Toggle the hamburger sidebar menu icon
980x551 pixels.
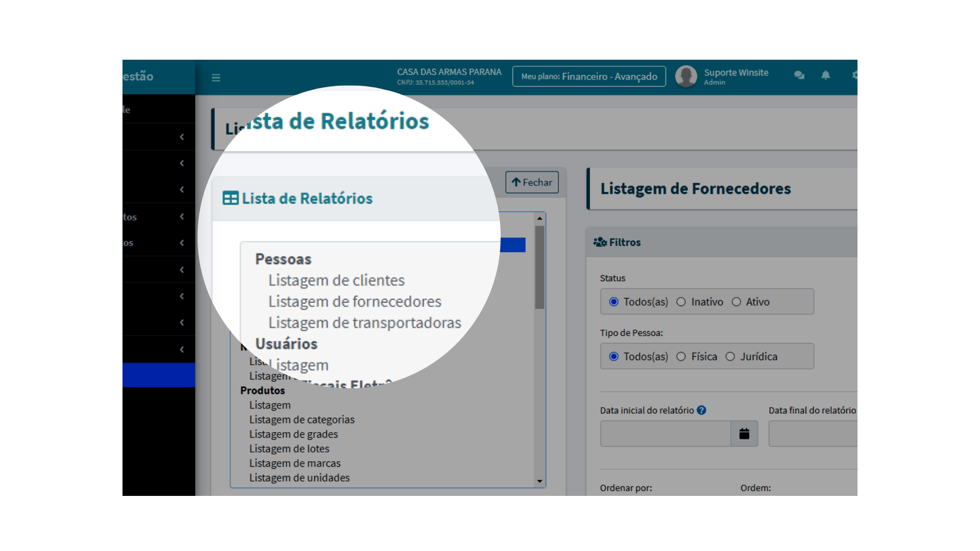coord(216,78)
